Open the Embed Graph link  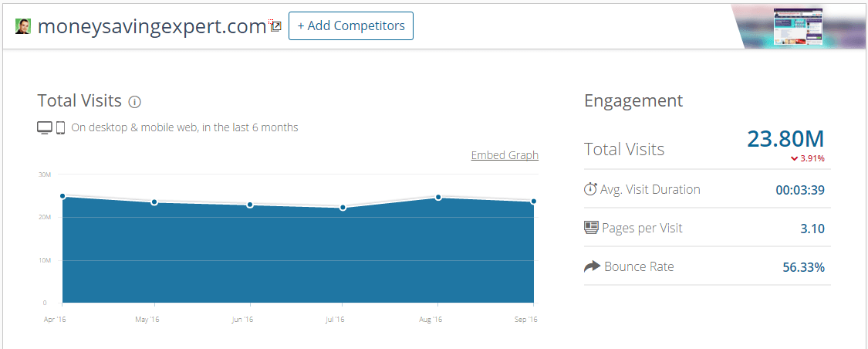[505, 155]
